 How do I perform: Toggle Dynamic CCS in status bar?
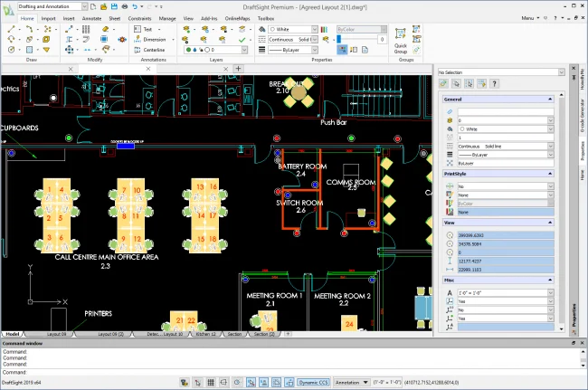[x=315, y=383]
